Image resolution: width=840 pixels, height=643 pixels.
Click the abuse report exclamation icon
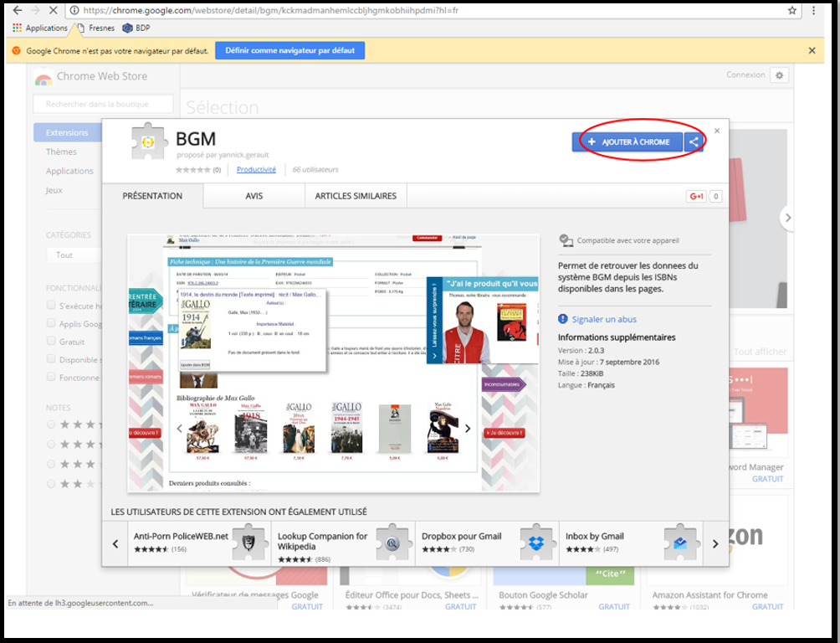(562, 319)
